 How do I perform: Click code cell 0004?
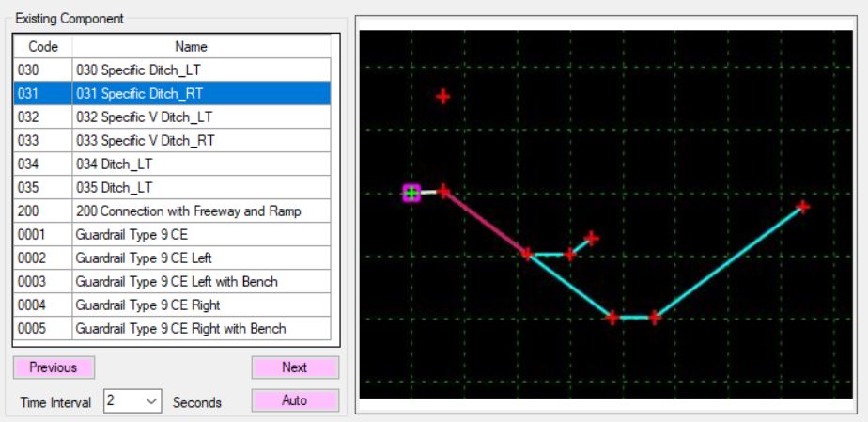(x=43, y=305)
